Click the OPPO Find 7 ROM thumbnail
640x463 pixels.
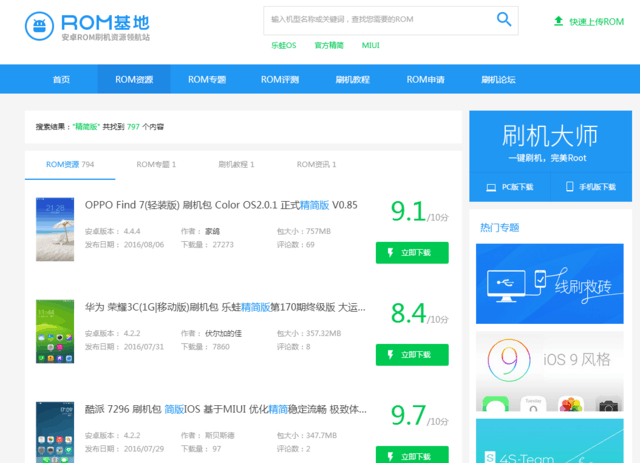tap(55, 230)
